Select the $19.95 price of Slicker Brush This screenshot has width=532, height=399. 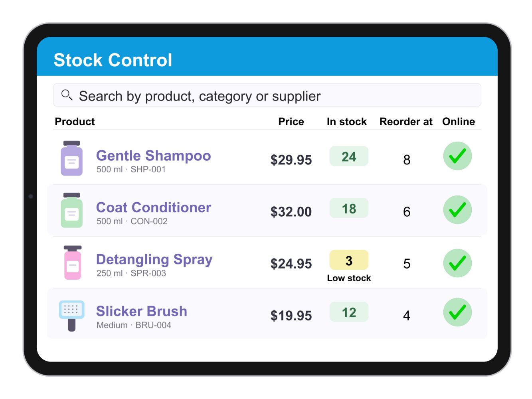tap(291, 316)
